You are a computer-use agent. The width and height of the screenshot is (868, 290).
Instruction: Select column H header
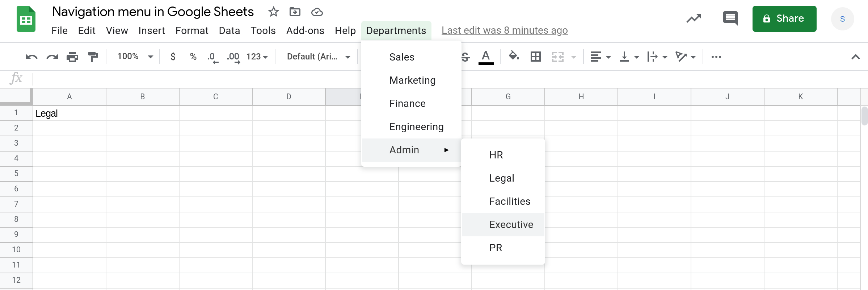pos(581,96)
